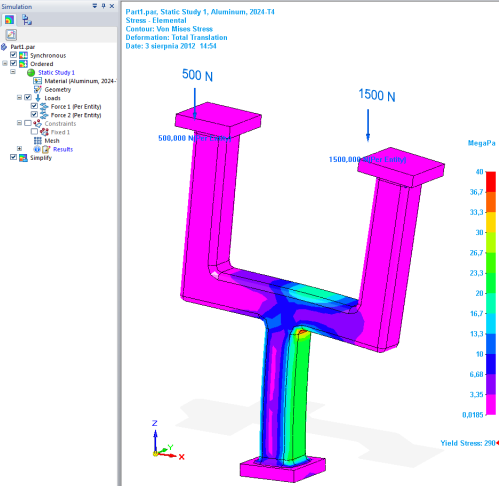This screenshot has height=486, width=499.
Task: Select the 1500,000 N (Per Entity) annotation
Action: pos(367,159)
